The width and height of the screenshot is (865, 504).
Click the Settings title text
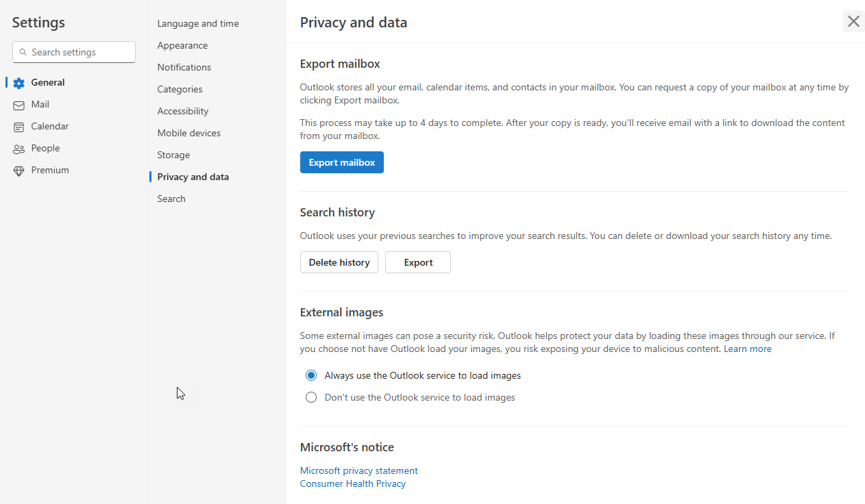pyautogui.click(x=38, y=23)
